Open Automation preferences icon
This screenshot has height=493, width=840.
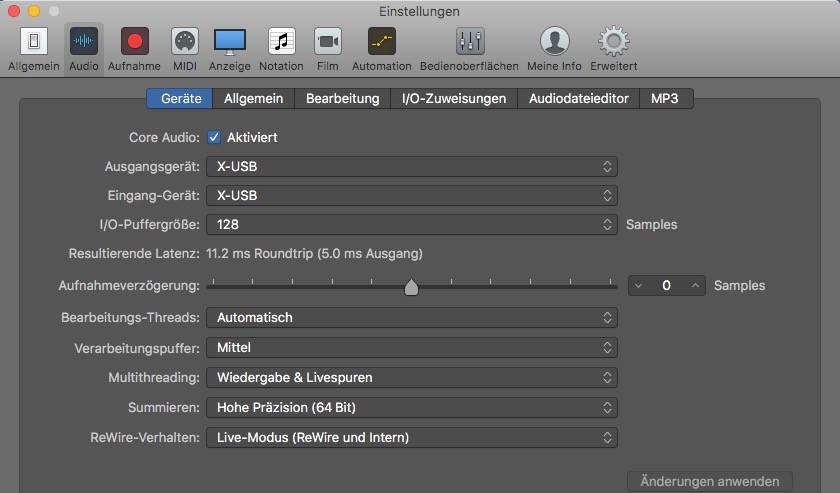(382, 42)
